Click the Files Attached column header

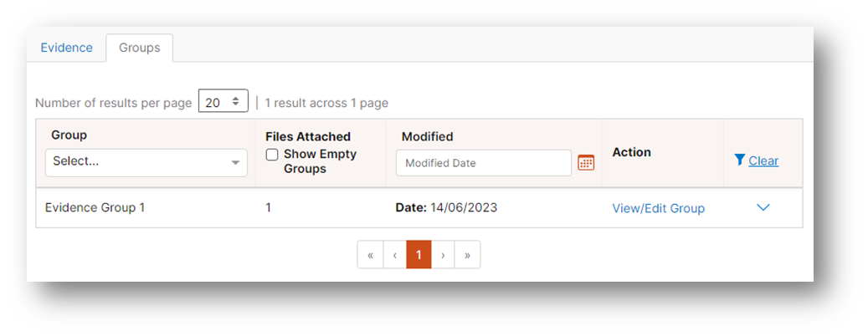[308, 136]
